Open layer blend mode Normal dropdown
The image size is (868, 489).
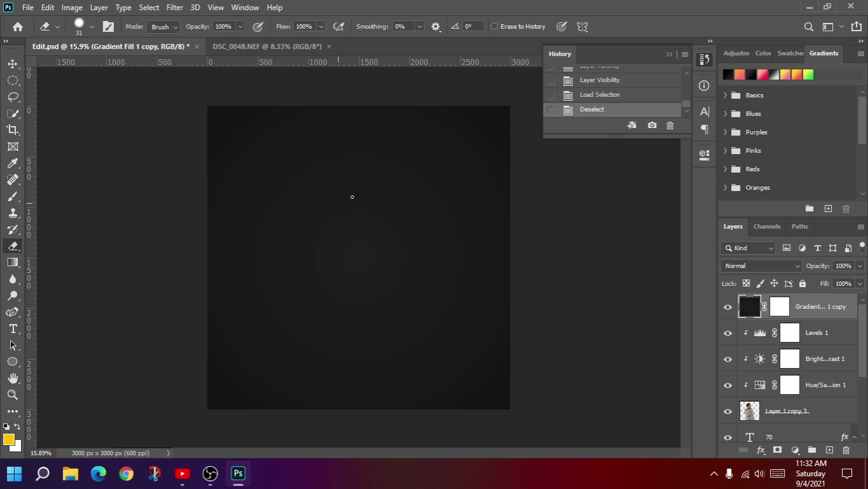762,266
